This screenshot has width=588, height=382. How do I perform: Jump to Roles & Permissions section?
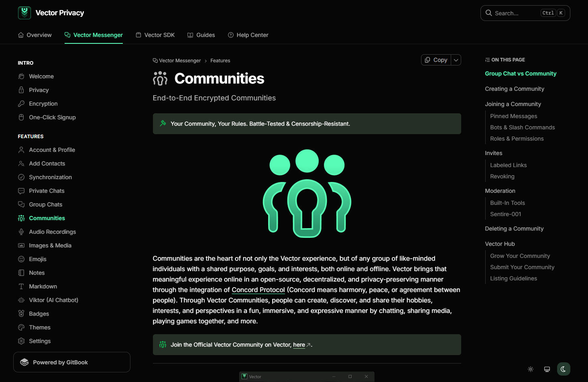pyautogui.click(x=517, y=139)
